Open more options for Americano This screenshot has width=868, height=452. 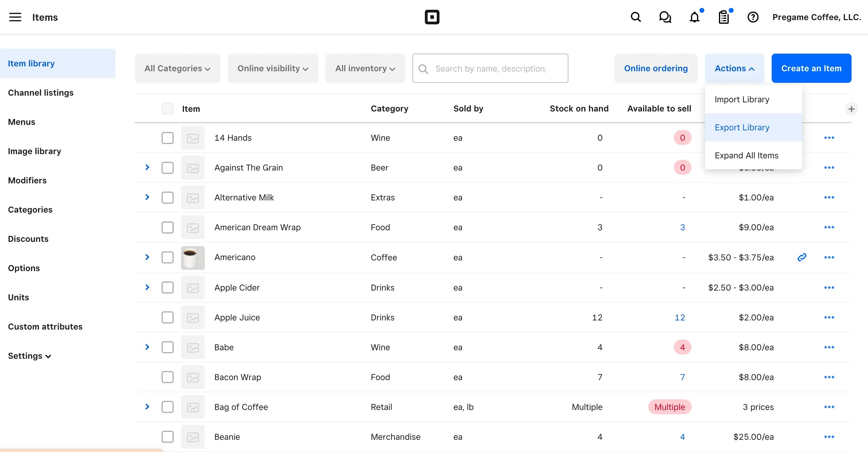829,257
